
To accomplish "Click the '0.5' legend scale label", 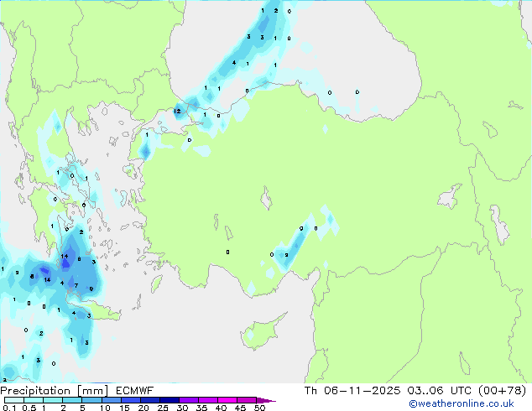I will coord(29,408).
